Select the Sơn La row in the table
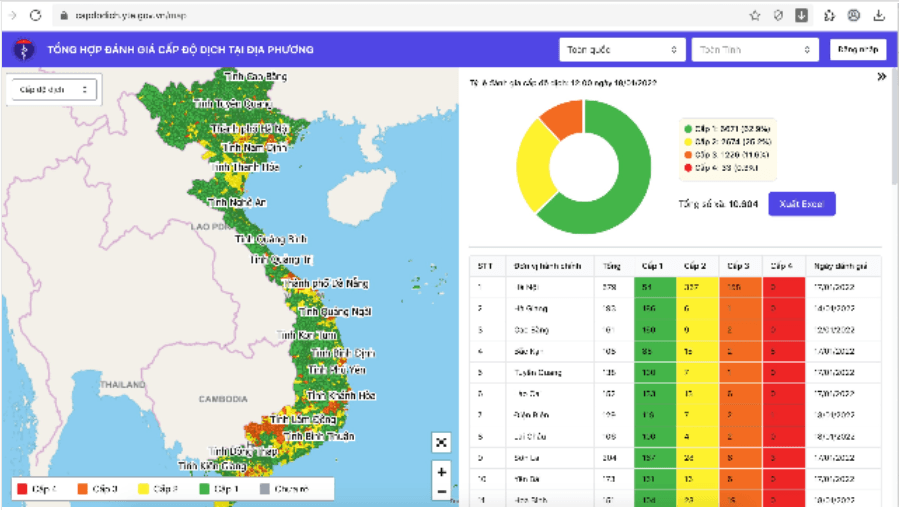 (x=675, y=458)
